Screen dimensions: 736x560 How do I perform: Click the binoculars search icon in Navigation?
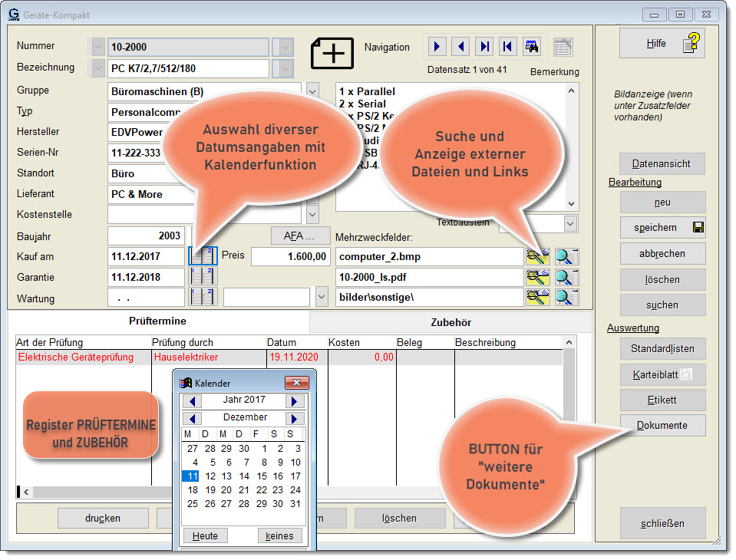coord(531,47)
